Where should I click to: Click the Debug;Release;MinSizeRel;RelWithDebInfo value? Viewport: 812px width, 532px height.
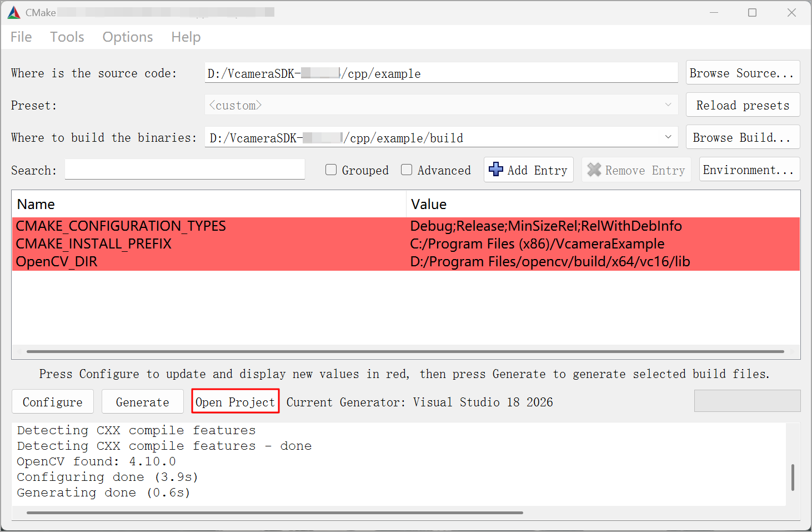pos(546,226)
